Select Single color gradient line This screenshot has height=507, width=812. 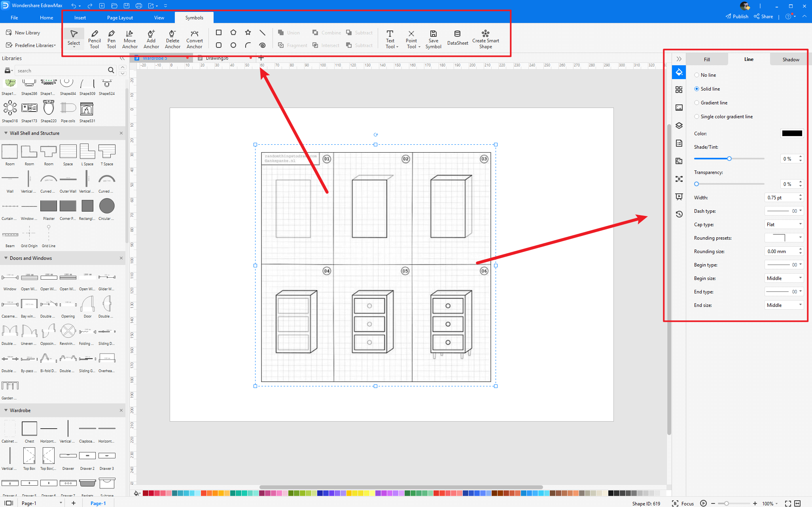point(723,117)
